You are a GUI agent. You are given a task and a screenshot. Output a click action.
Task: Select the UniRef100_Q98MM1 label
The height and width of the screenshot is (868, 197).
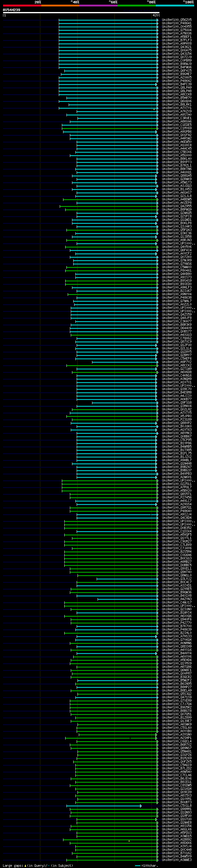(x=176, y=809)
